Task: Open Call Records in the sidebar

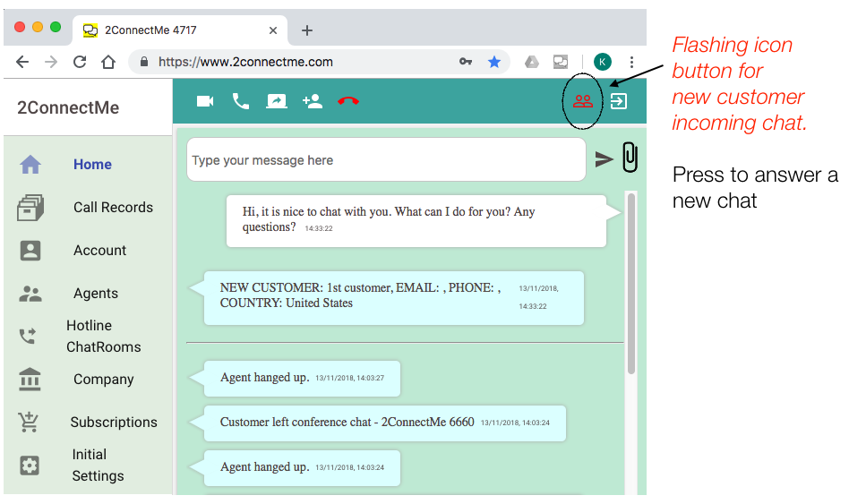Action: point(113,208)
